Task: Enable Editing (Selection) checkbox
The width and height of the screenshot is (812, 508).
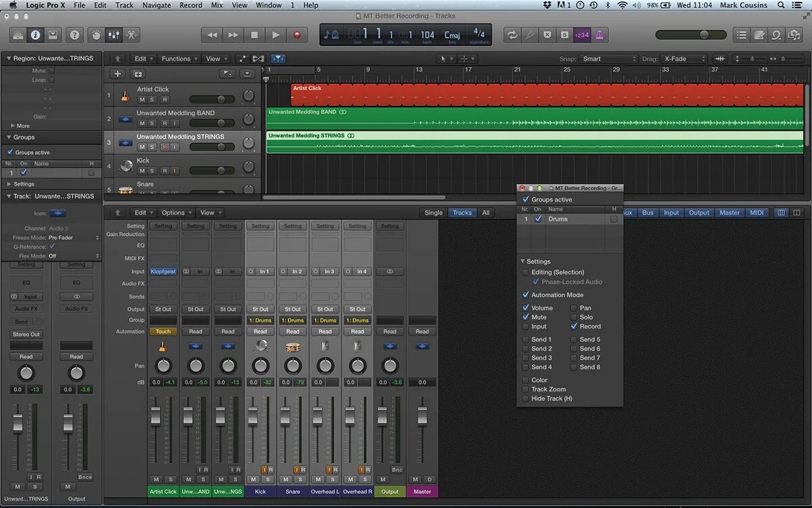Action: tap(526, 272)
